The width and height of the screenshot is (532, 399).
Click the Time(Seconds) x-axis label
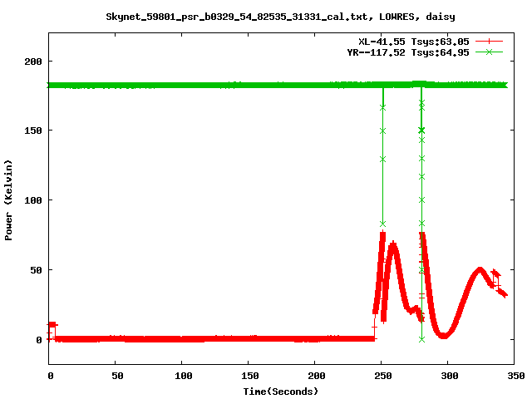(x=281, y=392)
